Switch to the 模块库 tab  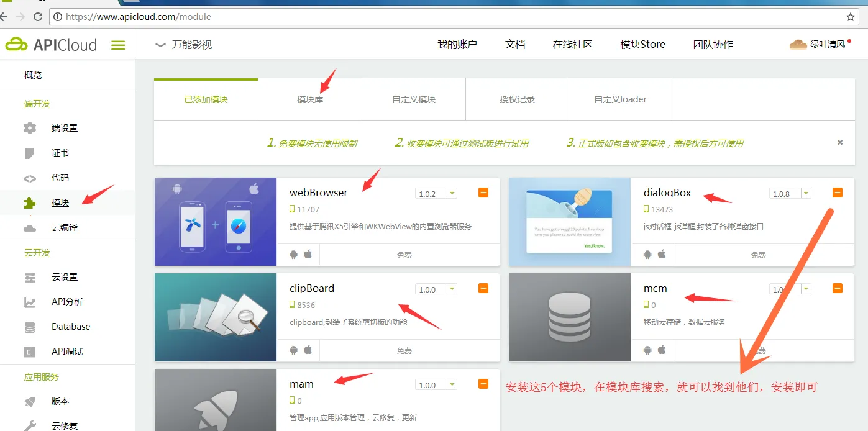click(309, 99)
